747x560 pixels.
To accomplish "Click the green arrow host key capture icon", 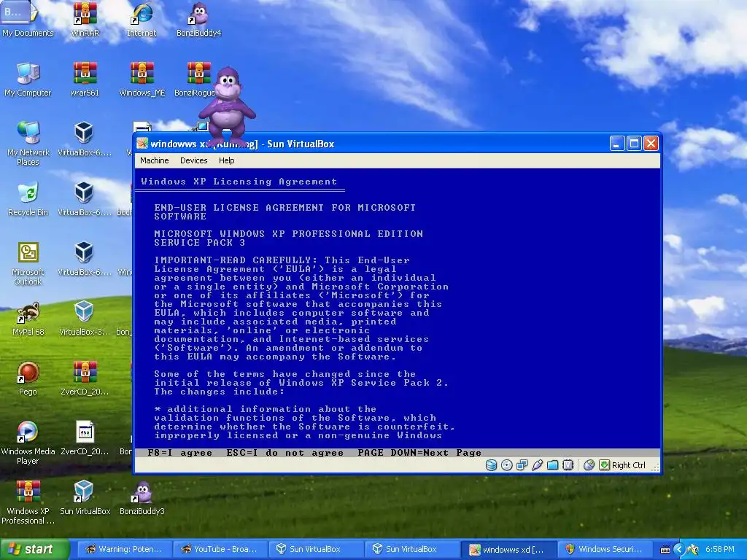I will (605, 465).
